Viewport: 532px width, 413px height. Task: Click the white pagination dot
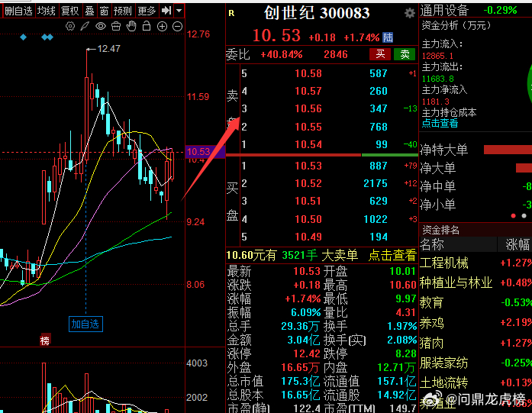point(524,216)
